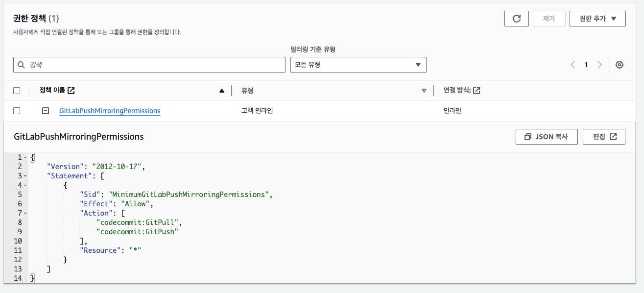644x293 pixels.
Task: Open external link icon beside 정책 이름
Action: tap(71, 91)
